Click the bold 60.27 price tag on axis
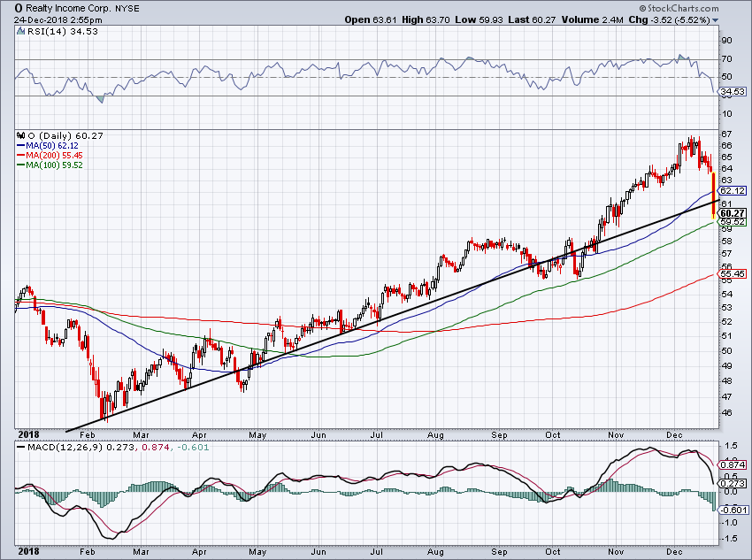 click(x=733, y=213)
